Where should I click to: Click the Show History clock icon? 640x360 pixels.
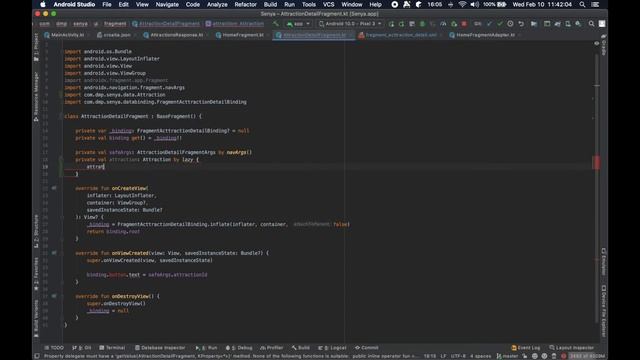point(510,24)
